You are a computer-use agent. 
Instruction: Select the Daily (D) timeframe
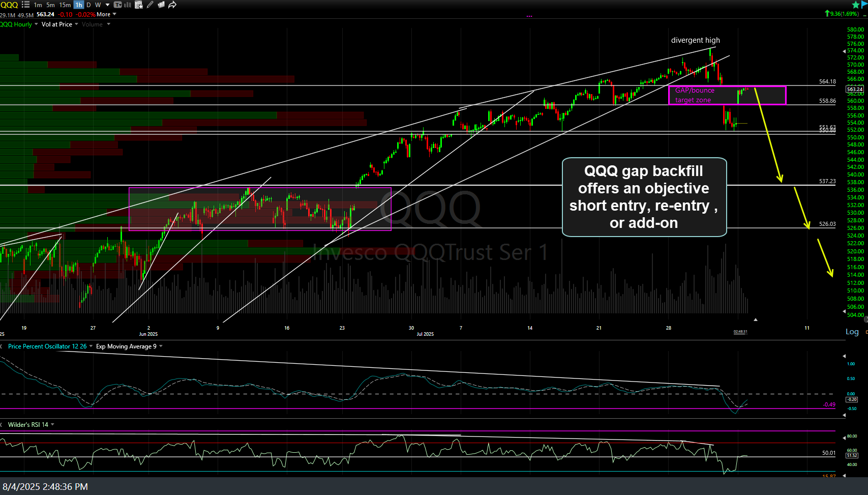[88, 5]
